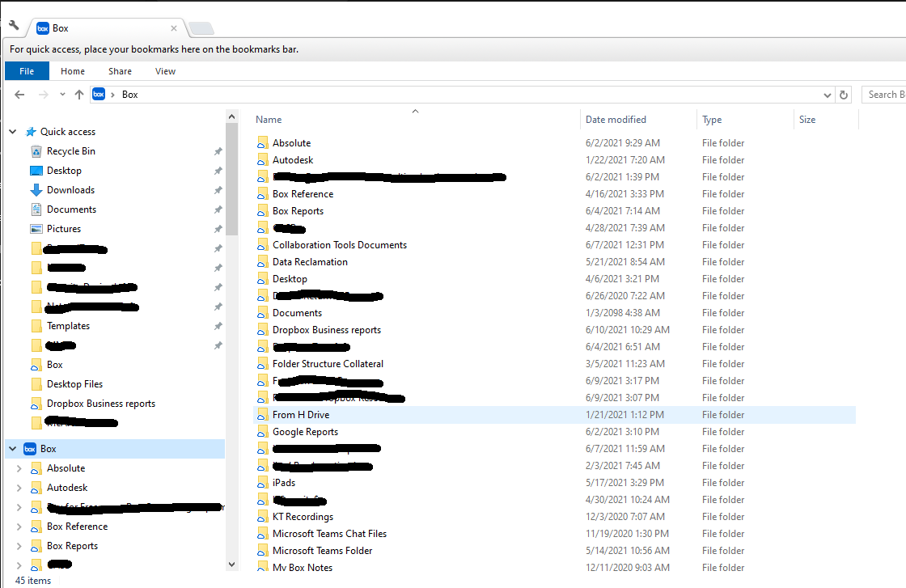
Task: Refresh the current folder view
Action: coord(844,94)
